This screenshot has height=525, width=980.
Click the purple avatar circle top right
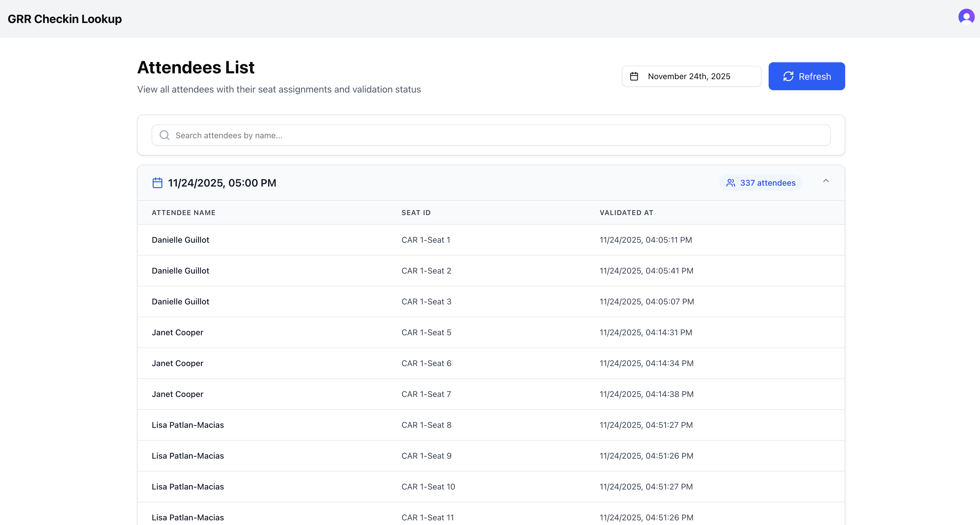pyautogui.click(x=966, y=17)
